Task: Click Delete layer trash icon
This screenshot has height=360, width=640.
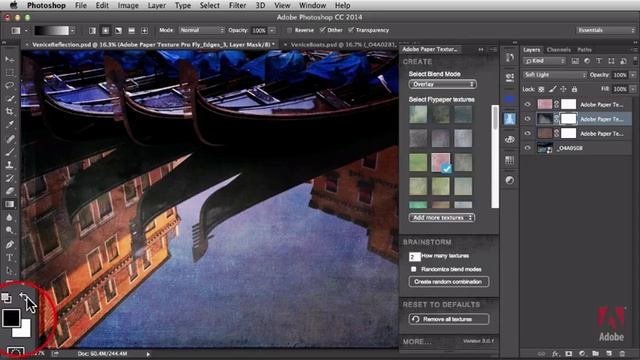Action: [622, 353]
